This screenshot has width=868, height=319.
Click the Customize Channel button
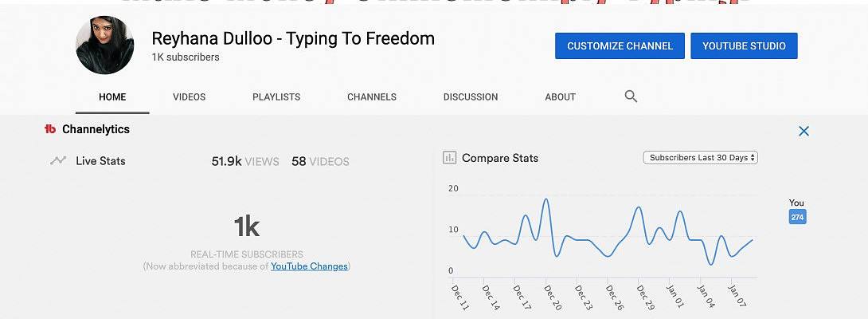tap(620, 46)
